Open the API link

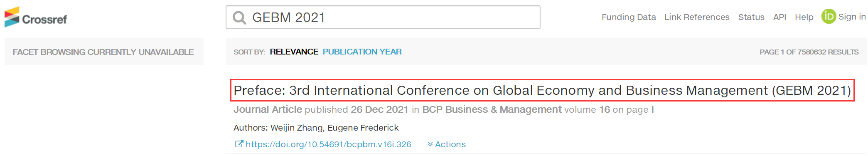pyautogui.click(x=779, y=17)
